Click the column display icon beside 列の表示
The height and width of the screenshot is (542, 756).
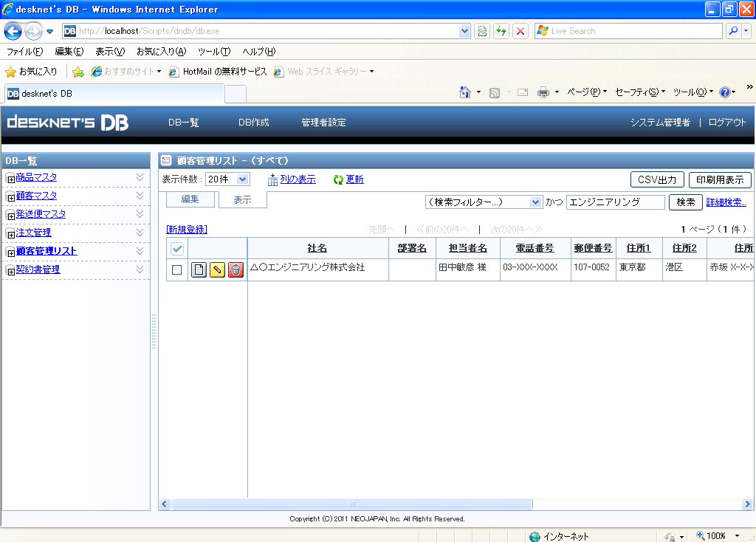click(272, 179)
